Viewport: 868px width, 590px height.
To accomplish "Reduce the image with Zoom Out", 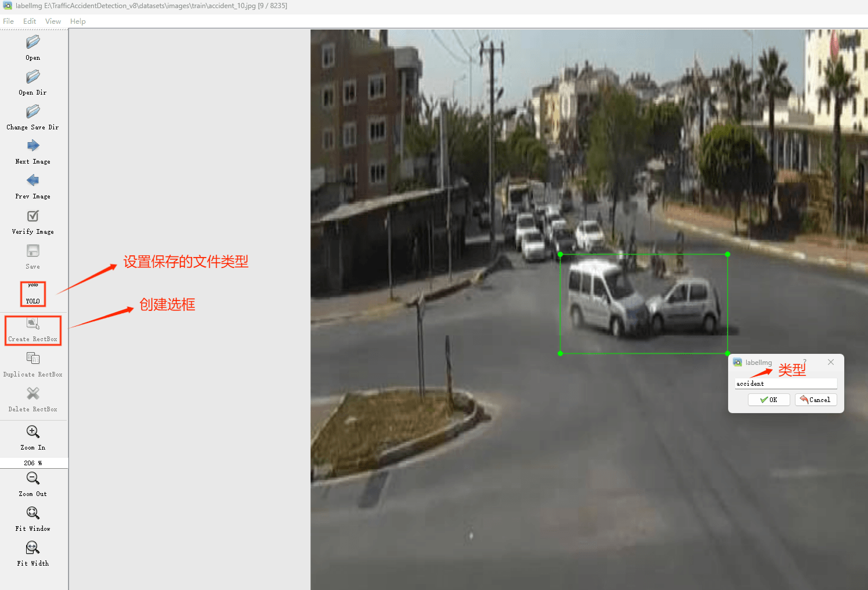I will [x=33, y=484].
